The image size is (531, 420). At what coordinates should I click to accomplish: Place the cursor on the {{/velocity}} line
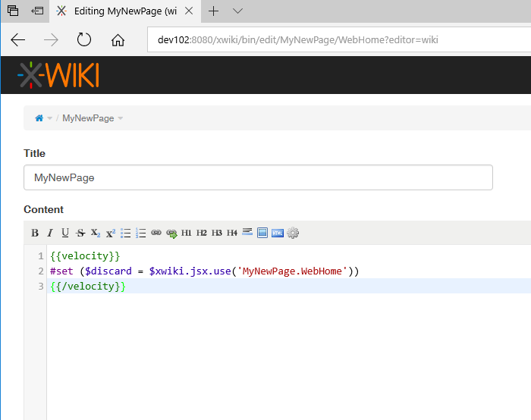coord(88,287)
